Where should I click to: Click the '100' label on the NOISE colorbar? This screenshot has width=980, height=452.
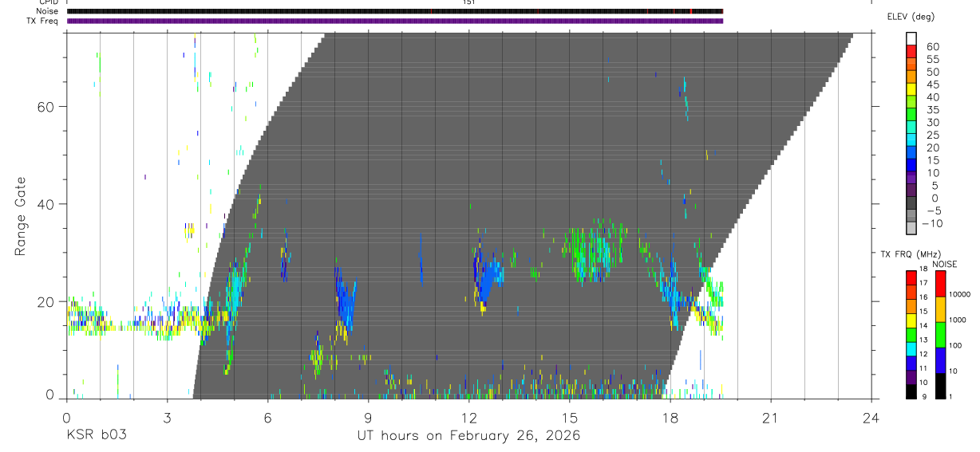pyautogui.click(x=957, y=346)
